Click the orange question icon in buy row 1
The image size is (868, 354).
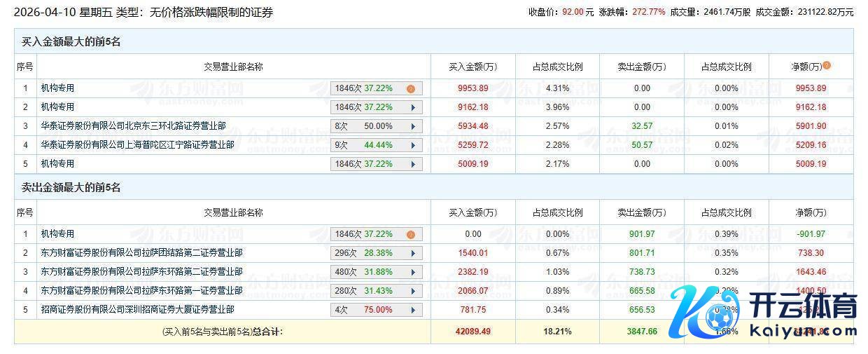(x=411, y=89)
